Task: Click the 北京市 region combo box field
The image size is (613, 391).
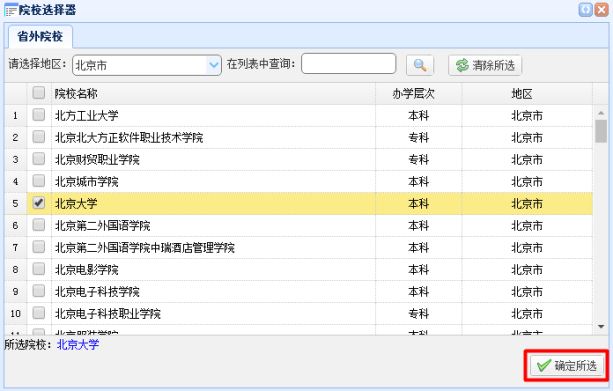Action: [x=147, y=65]
